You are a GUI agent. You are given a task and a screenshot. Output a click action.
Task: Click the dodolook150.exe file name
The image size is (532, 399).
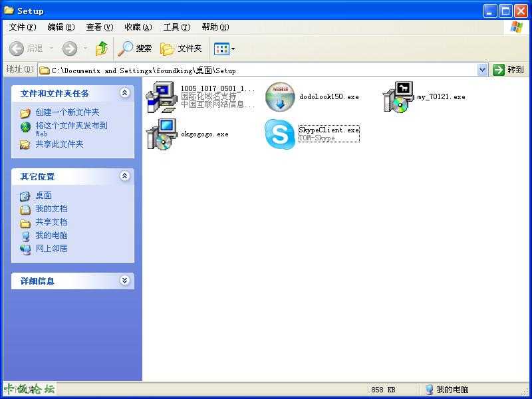[x=329, y=96]
